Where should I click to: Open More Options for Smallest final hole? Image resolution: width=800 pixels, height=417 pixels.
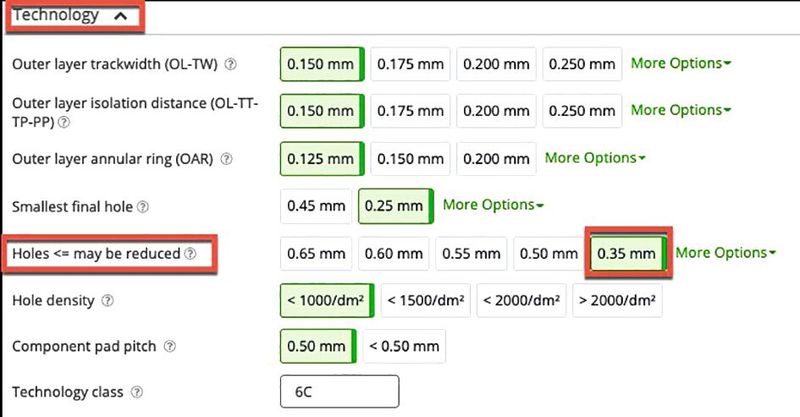pos(493,204)
